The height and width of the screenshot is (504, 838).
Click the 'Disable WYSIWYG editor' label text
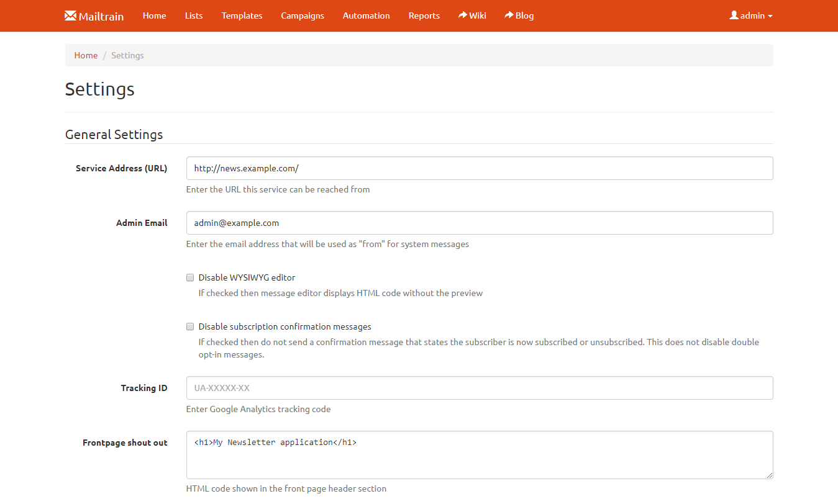pos(247,277)
